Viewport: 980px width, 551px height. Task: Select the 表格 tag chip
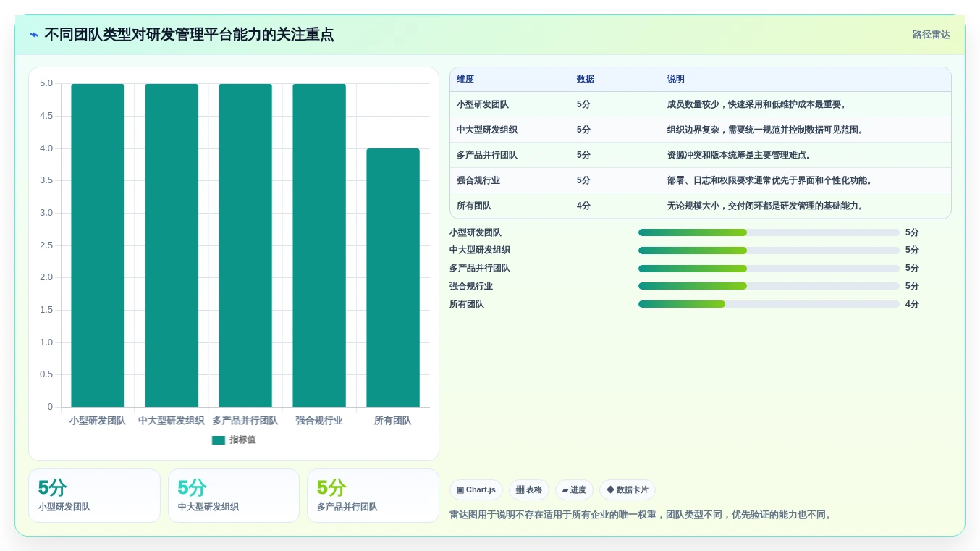pos(529,490)
